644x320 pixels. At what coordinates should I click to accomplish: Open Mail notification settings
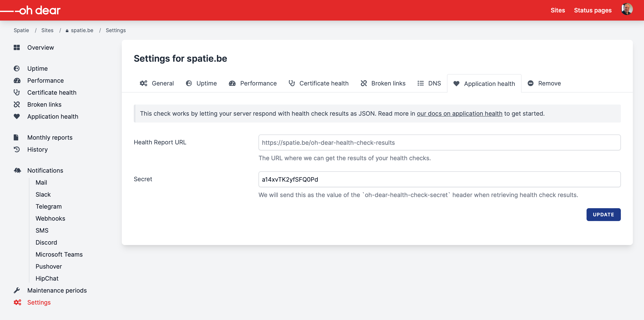pos(41,182)
